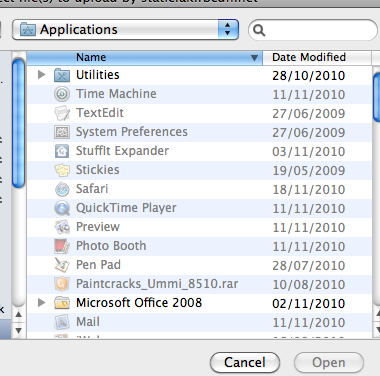The image size is (380, 376).
Task: Click the Cancel button
Action: pyautogui.click(x=245, y=362)
